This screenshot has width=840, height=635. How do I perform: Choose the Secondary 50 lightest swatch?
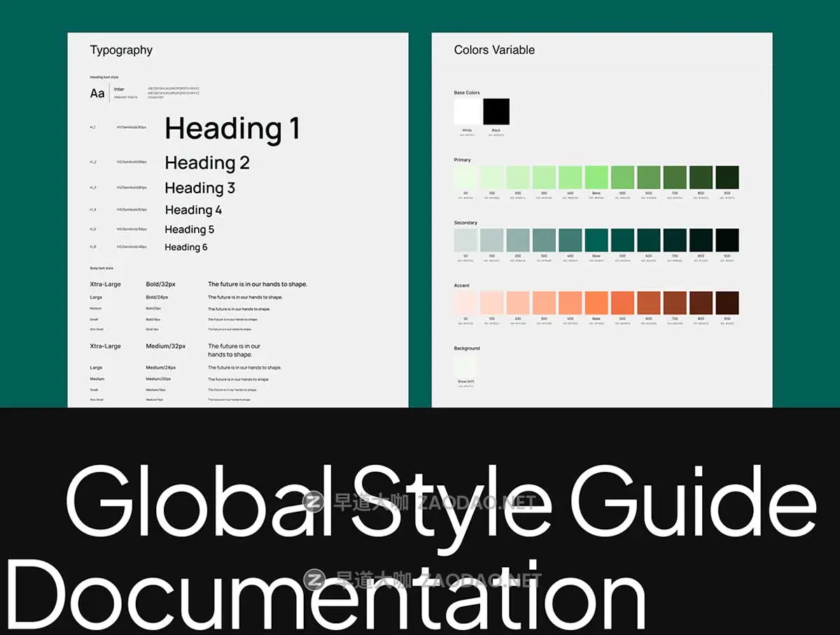[465, 240]
